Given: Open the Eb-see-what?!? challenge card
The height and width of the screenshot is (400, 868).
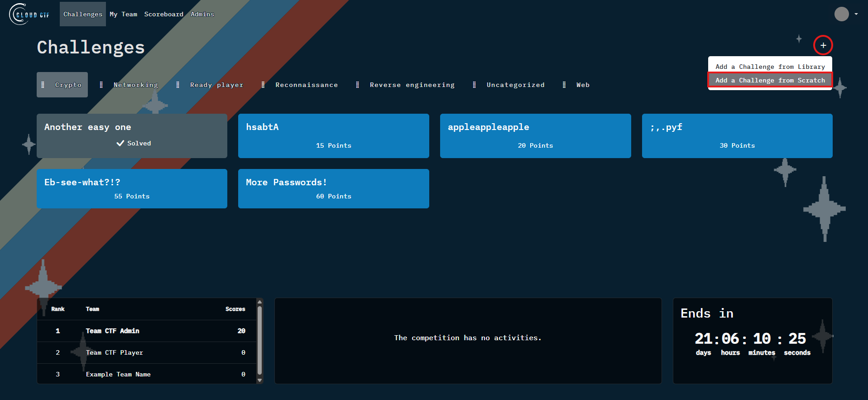Looking at the screenshot, I should [x=132, y=188].
